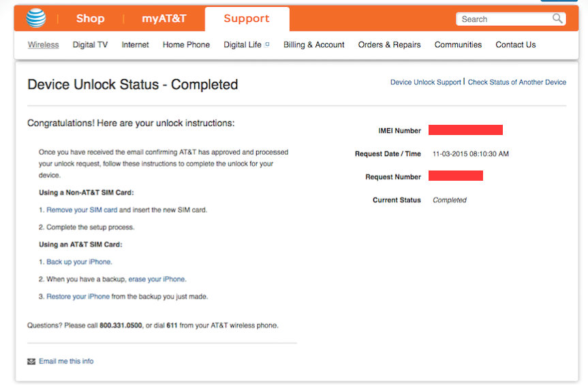Follow the Remove your SIM card link
The height and width of the screenshot is (386, 588).
pyautogui.click(x=82, y=210)
